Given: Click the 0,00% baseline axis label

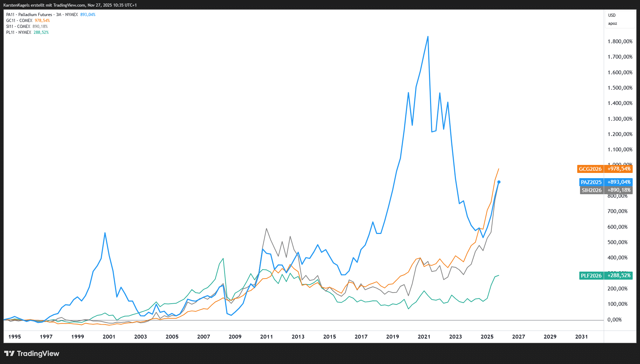Looking at the screenshot, I should (615, 320).
